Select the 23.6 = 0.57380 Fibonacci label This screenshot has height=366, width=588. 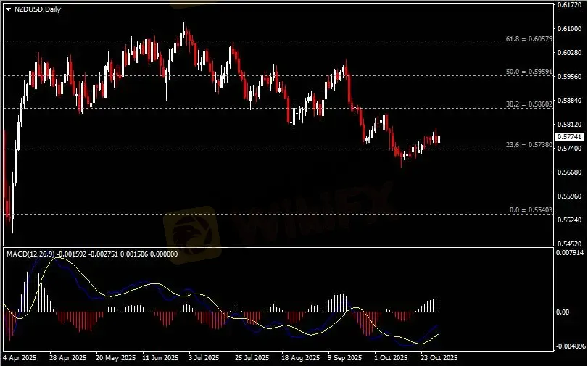(x=529, y=145)
